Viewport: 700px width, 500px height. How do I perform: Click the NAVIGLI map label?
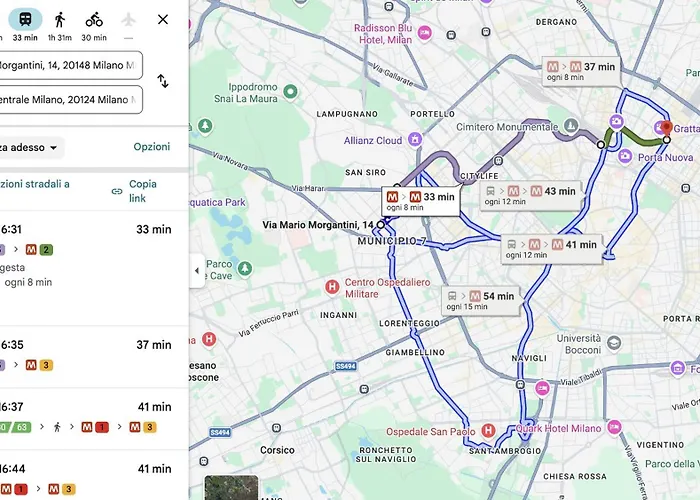coord(529,358)
